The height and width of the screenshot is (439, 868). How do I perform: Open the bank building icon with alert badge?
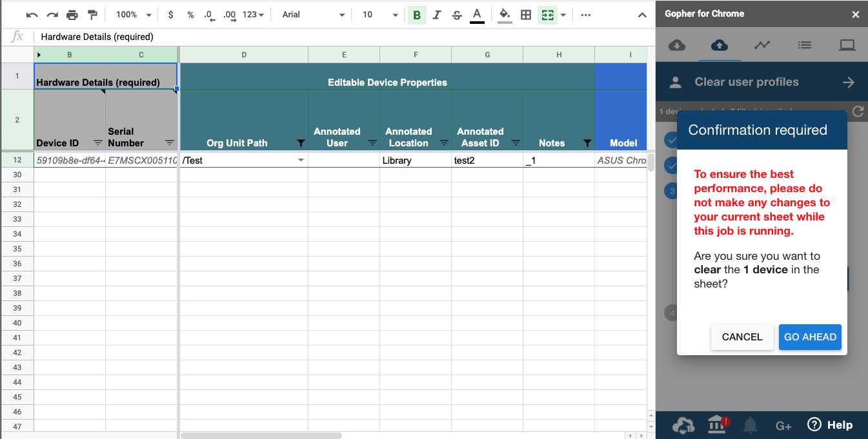point(717,425)
